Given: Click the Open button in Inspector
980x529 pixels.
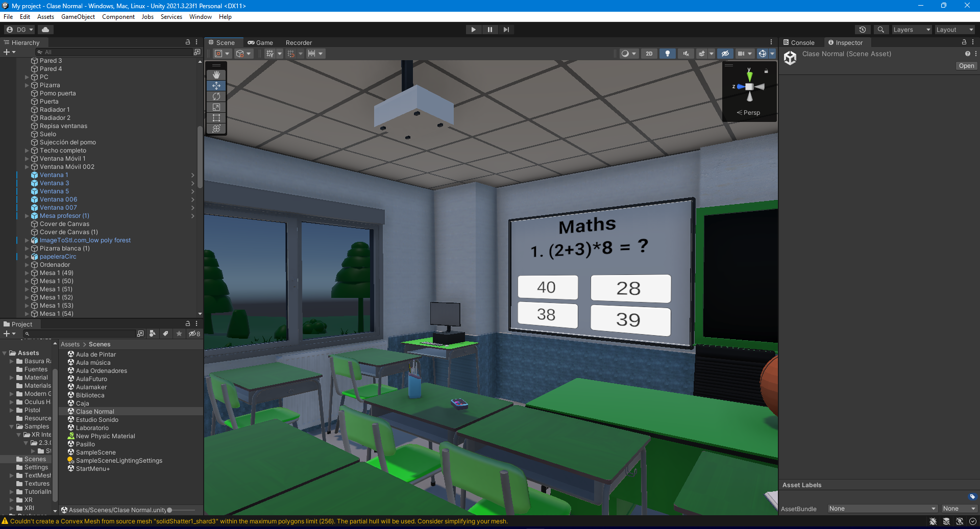Looking at the screenshot, I should [x=966, y=66].
